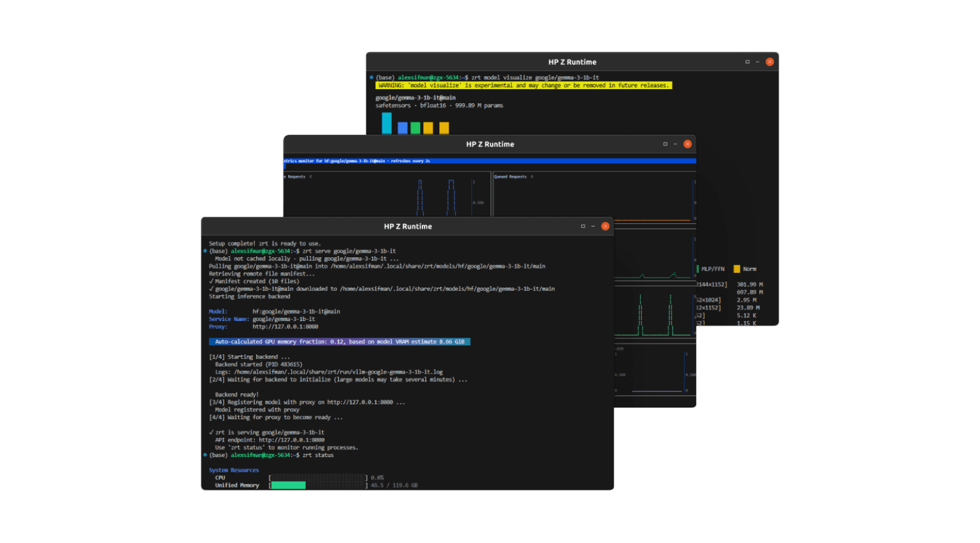
Task: Click the highlighted 'Auto-calculated GPU memory fraction' line
Action: click(x=340, y=341)
